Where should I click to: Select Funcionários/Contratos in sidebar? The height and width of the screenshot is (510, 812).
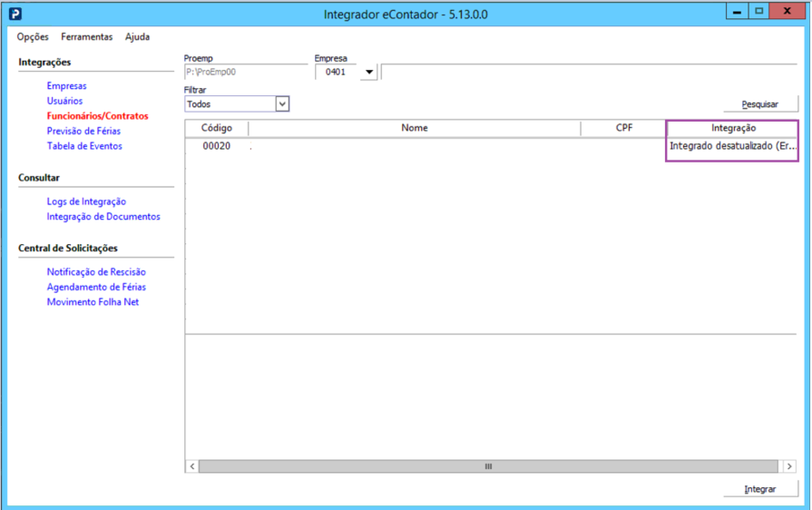point(97,116)
